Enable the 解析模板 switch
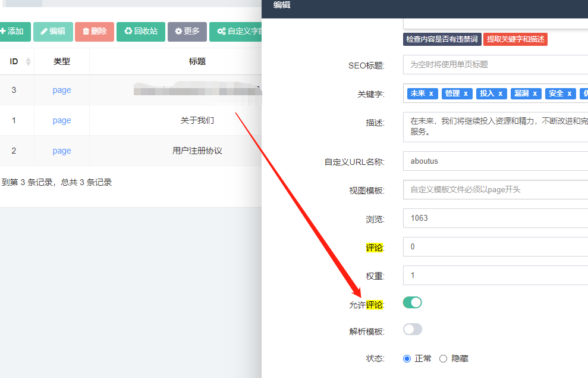This screenshot has width=588, height=378. (x=413, y=330)
